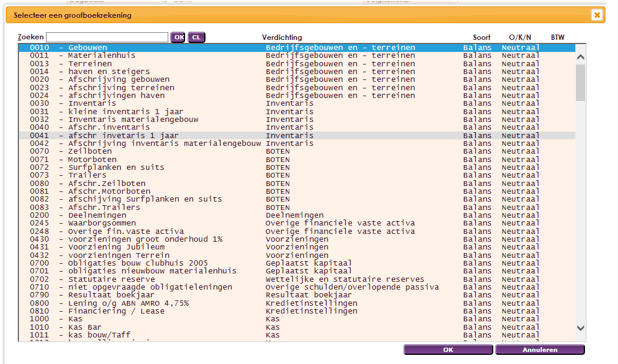This screenshot has height=364, width=618.
Task: Click the vertical scrollbar thumb
Action: point(581,83)
